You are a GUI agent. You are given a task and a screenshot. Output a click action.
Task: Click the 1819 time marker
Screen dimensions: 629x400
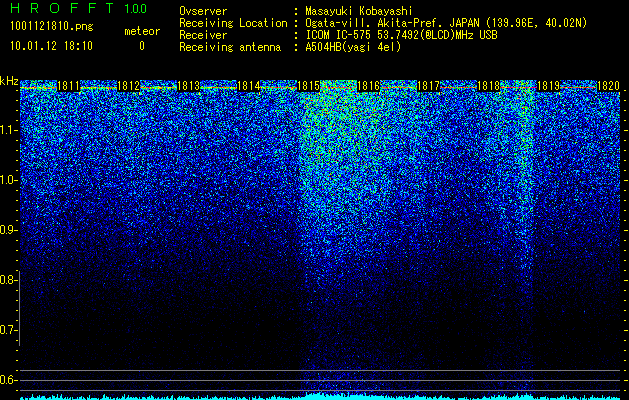[x=548, y=85]
